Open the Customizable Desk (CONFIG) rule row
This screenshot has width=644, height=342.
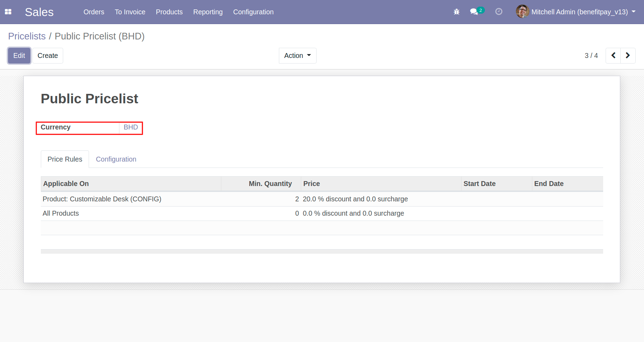tap(322, 199)
